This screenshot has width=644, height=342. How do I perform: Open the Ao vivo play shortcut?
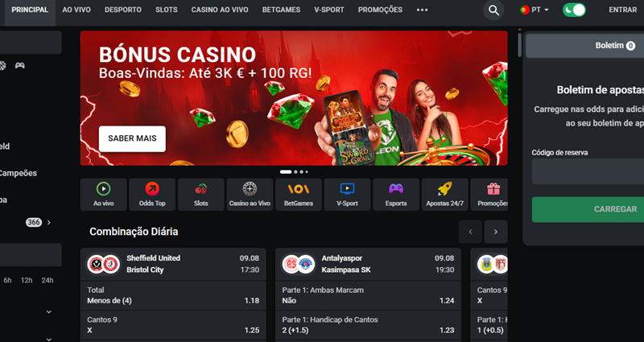[x=104, y=195]
